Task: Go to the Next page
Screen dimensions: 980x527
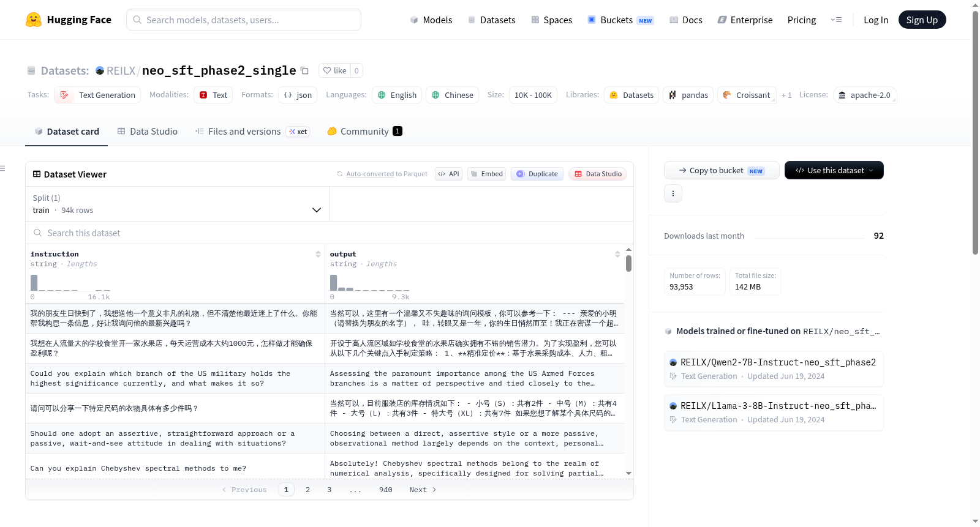Action: click(423, 490)
